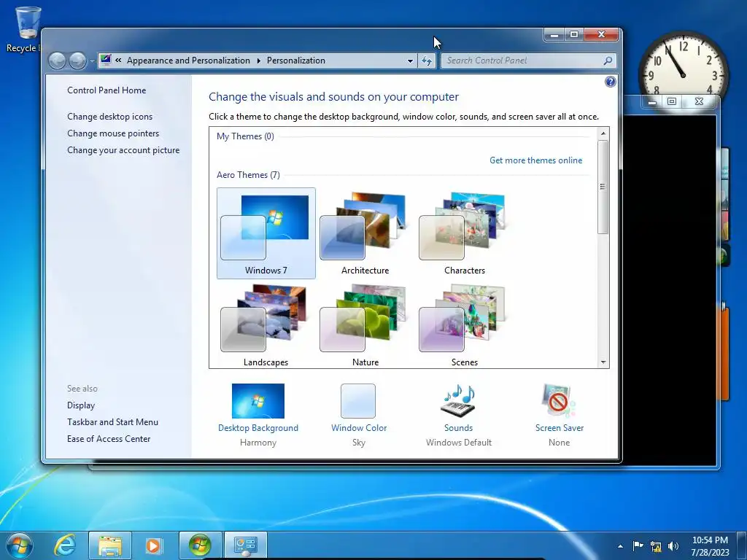Image resolution: width=747 pixels, height=560 pixels.
Task: Open Taskbar and Start Menu link
Action: (112, 422)
